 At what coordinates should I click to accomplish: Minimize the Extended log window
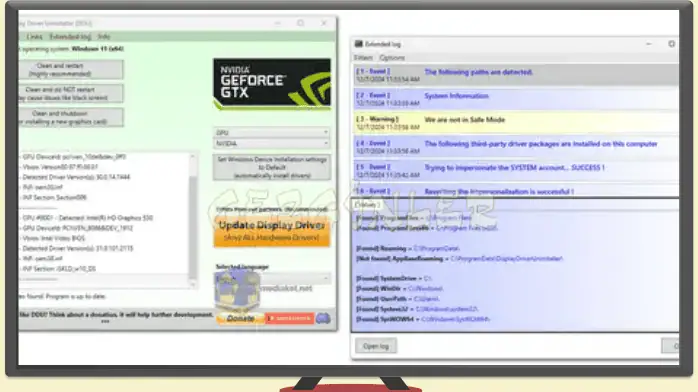pyautogui.click(x=649, y=44)
